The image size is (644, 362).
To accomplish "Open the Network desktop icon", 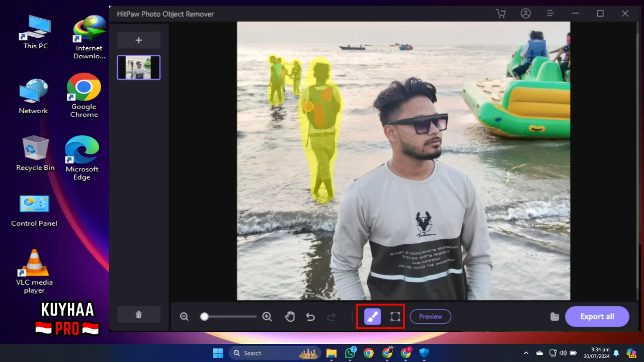I will point(33,97).
